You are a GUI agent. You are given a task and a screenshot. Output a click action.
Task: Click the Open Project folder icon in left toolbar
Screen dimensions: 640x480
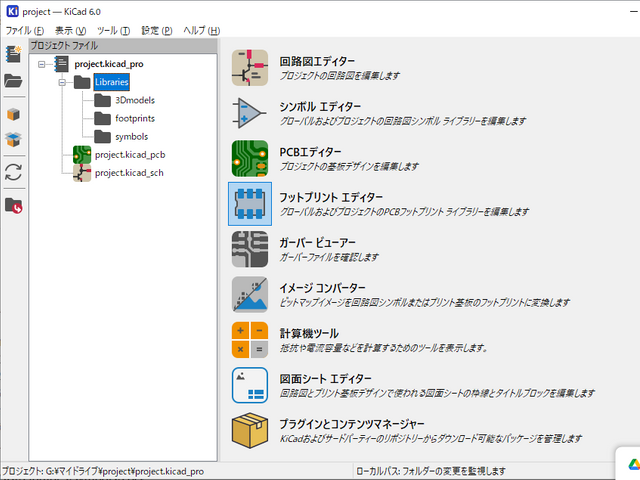point(13,81)
